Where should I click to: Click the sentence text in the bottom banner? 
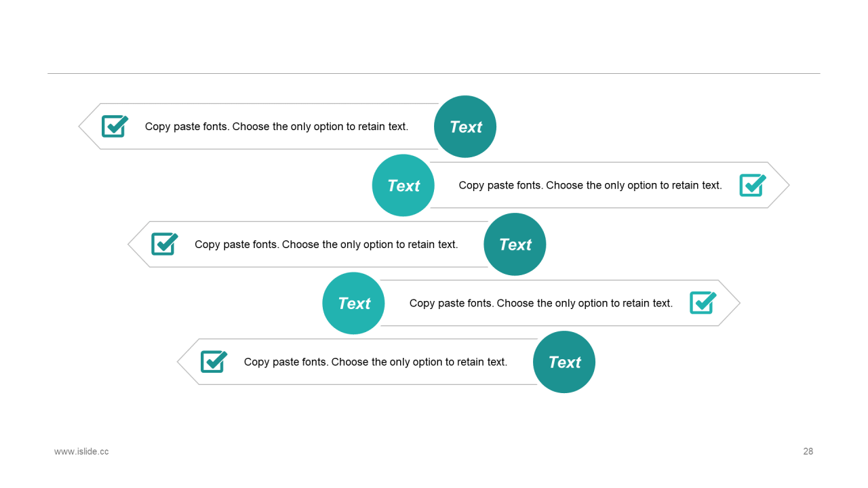coord(376,362)
